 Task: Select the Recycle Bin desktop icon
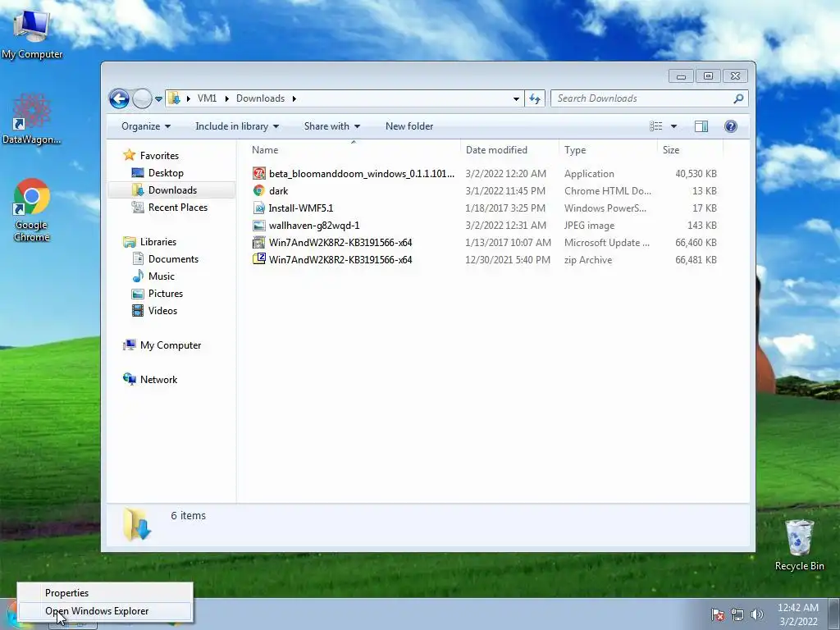[799, 545]
